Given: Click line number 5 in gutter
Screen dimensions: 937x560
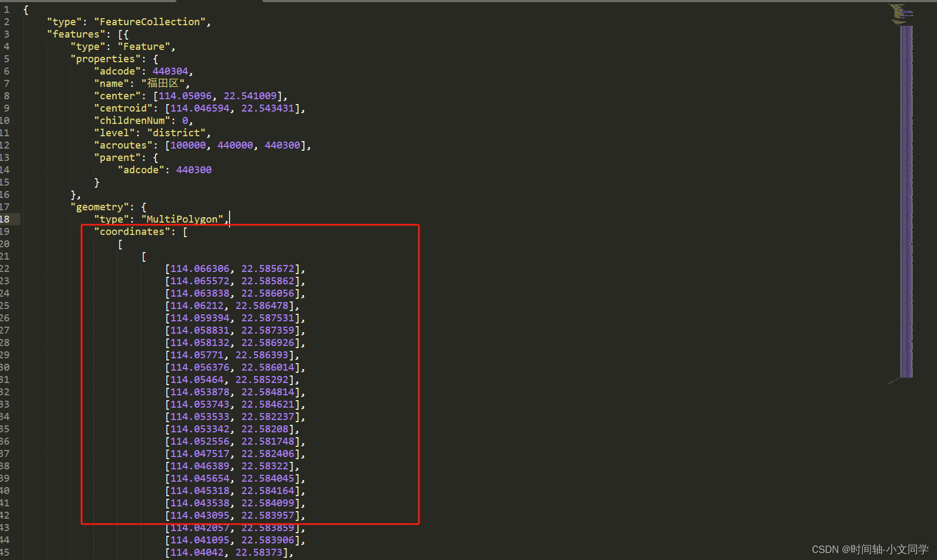Looking at the screenshot, I should pyautogui.click(x=6, y=59).
